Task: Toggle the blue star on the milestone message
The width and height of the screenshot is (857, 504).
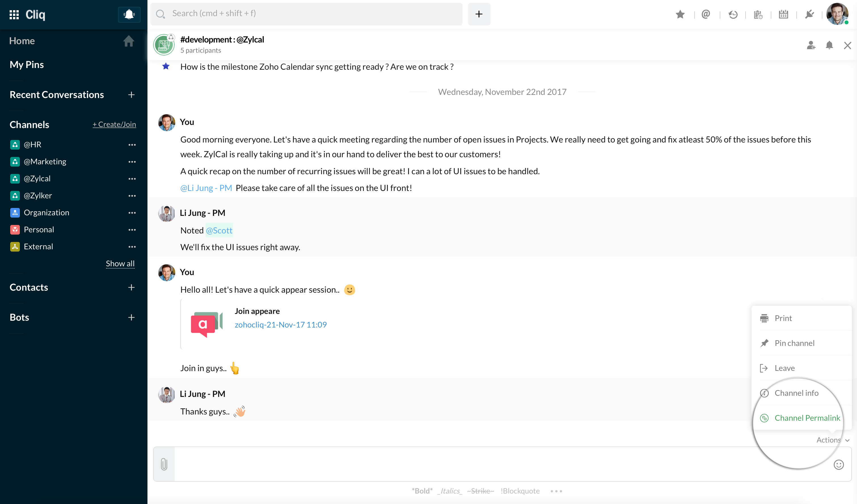Action: coord(166,66)
